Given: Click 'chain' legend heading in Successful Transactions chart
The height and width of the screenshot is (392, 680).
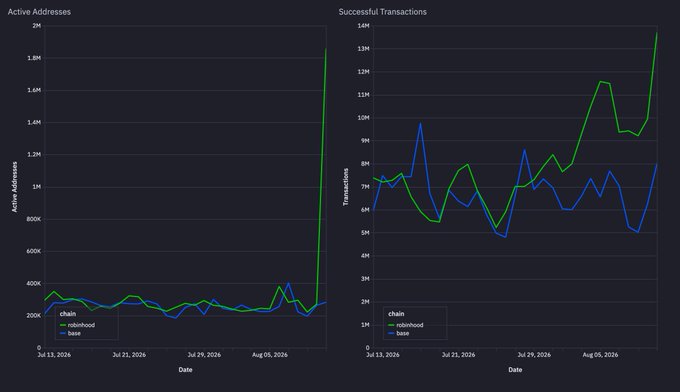Looking at the screenshot, I should [396, 314].
